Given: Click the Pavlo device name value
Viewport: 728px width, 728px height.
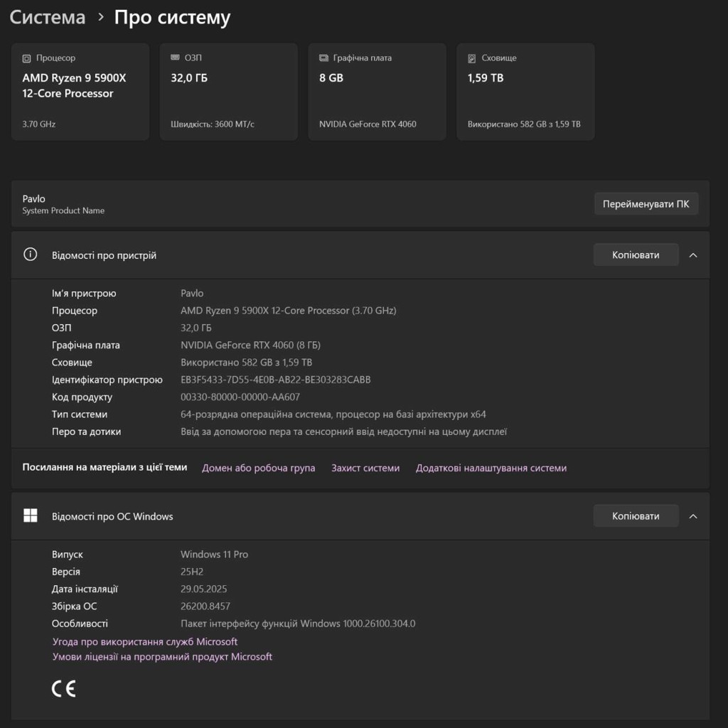Looking at the screenshot, I should coord(192,294).
